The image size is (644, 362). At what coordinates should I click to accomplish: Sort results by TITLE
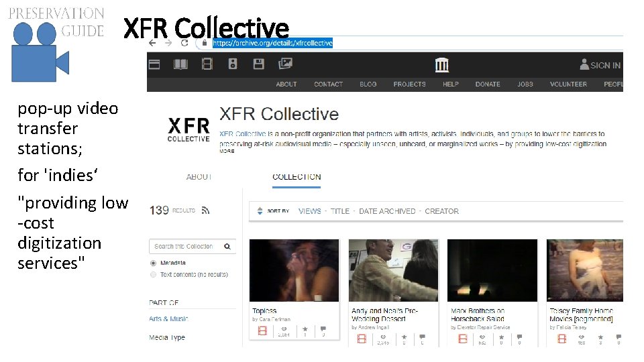(340, 211)
